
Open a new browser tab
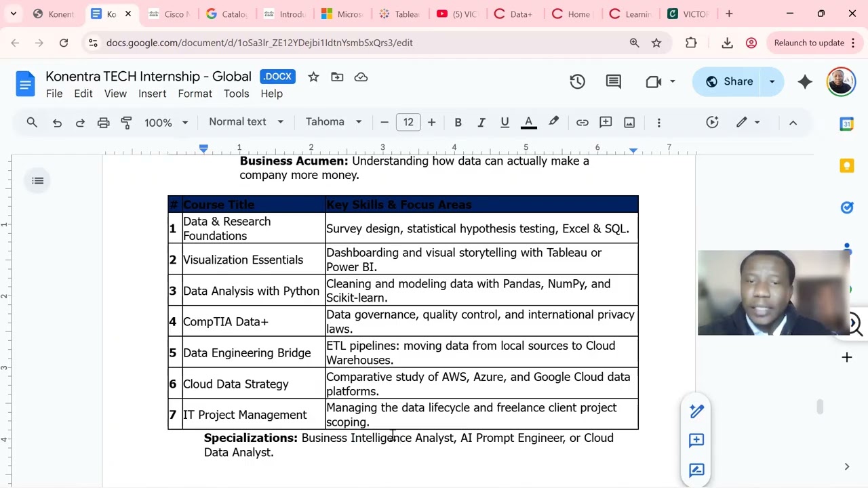729,14
